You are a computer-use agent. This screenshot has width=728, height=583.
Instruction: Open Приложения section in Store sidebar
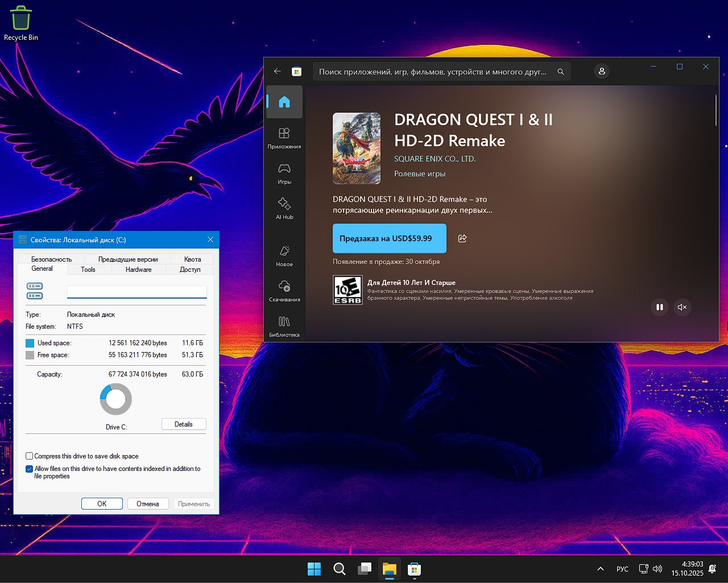284,138
